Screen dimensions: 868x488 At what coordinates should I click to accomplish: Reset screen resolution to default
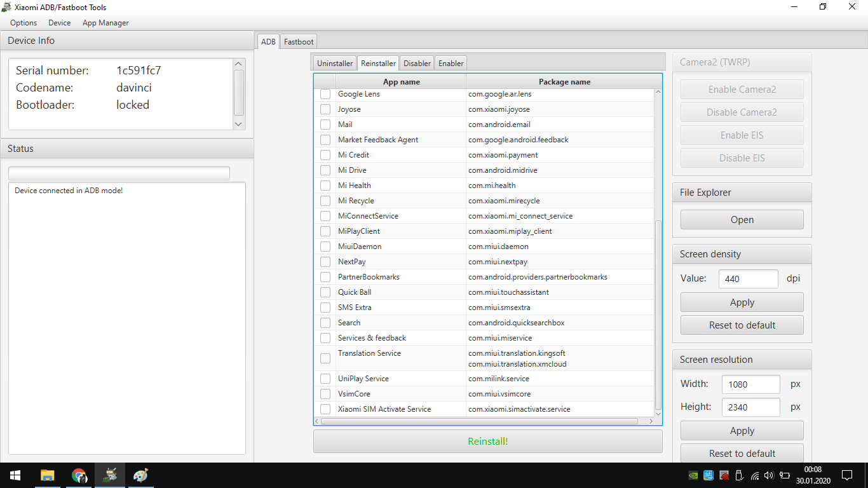click(742, 454)
